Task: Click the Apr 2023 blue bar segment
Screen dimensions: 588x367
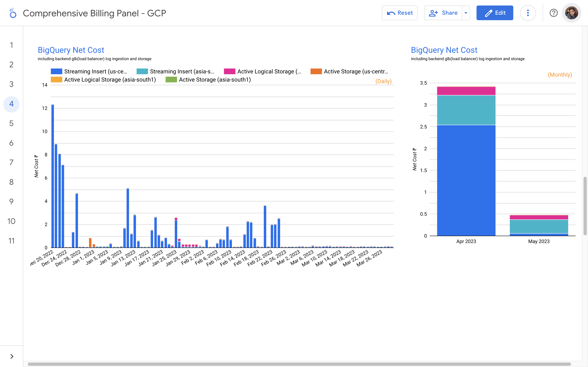Action: 466,180
